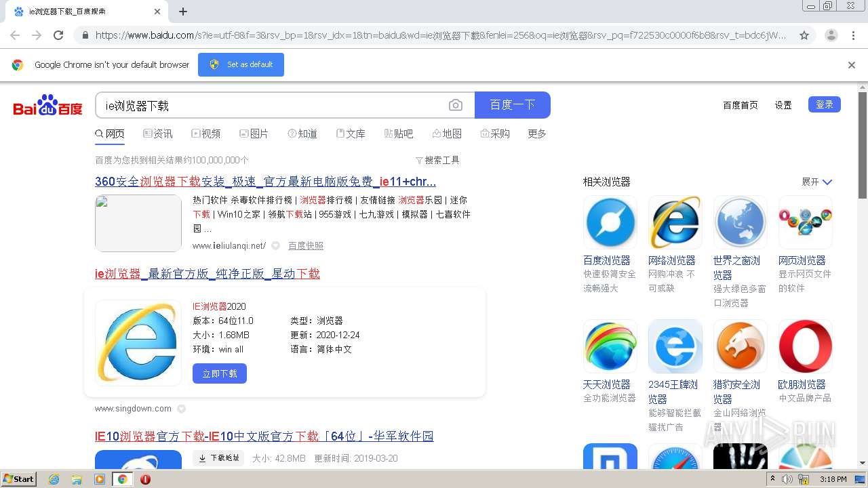Open the Start menu
The height and width of the screenshot is (488, 868).
pyautogui.click(x=19, y=479)
